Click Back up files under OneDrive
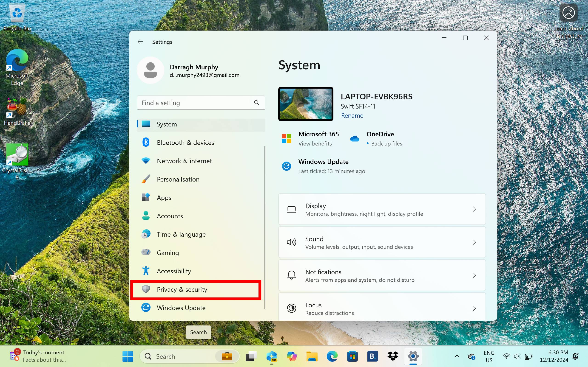The image size is (588, 367). (386, 143)
